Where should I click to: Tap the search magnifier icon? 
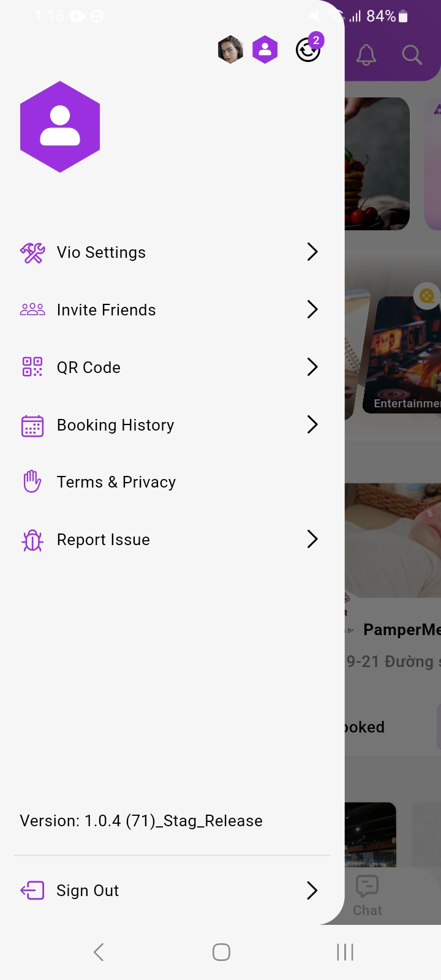(412, 55)
